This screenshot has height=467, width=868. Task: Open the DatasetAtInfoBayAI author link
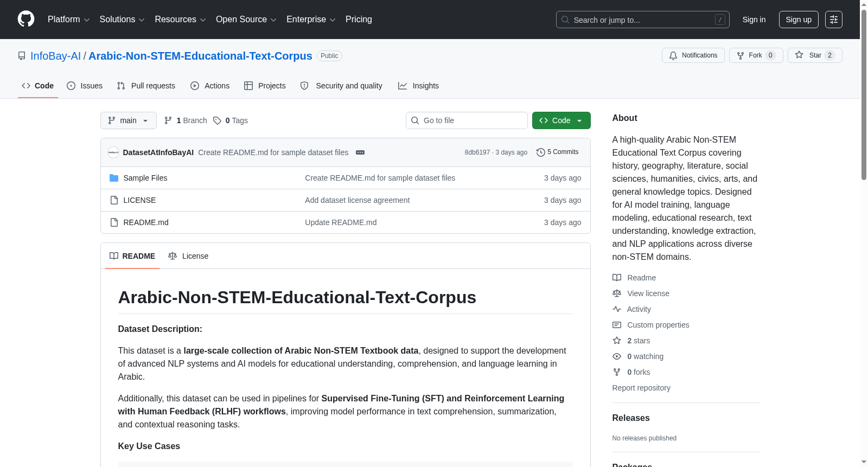click(158, 152)
